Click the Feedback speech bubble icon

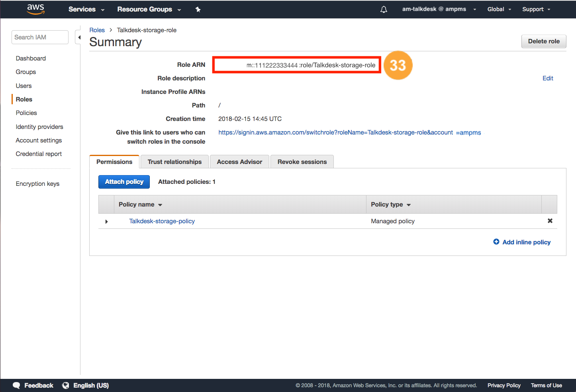[x=16, y=385]
